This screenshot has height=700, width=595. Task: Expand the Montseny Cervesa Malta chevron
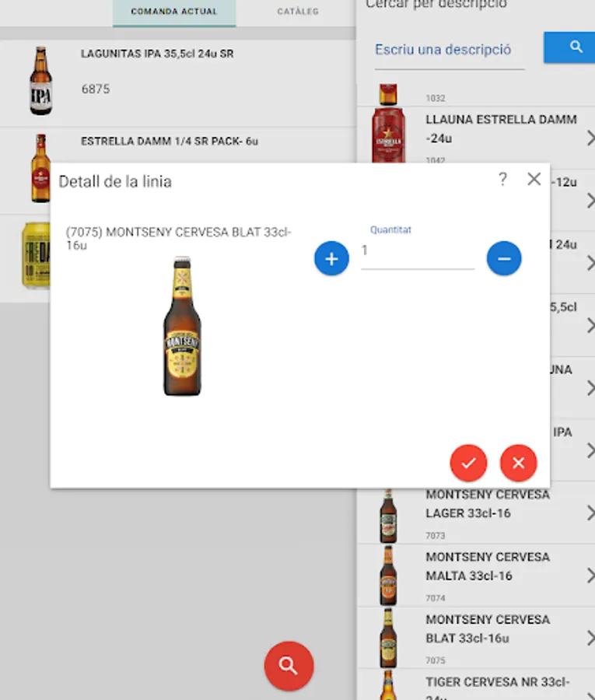[590, 576]
